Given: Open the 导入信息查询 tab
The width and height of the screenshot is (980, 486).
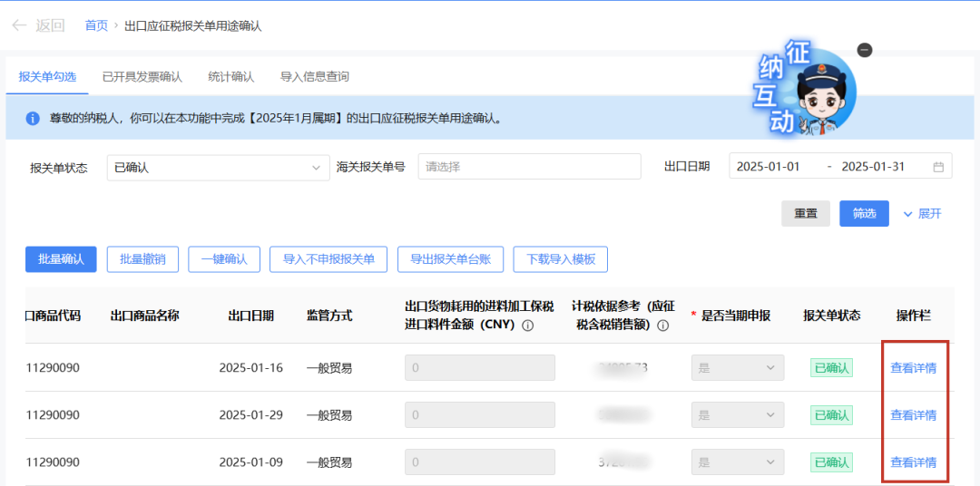Looking at the screenshot, I should [314, 77].
